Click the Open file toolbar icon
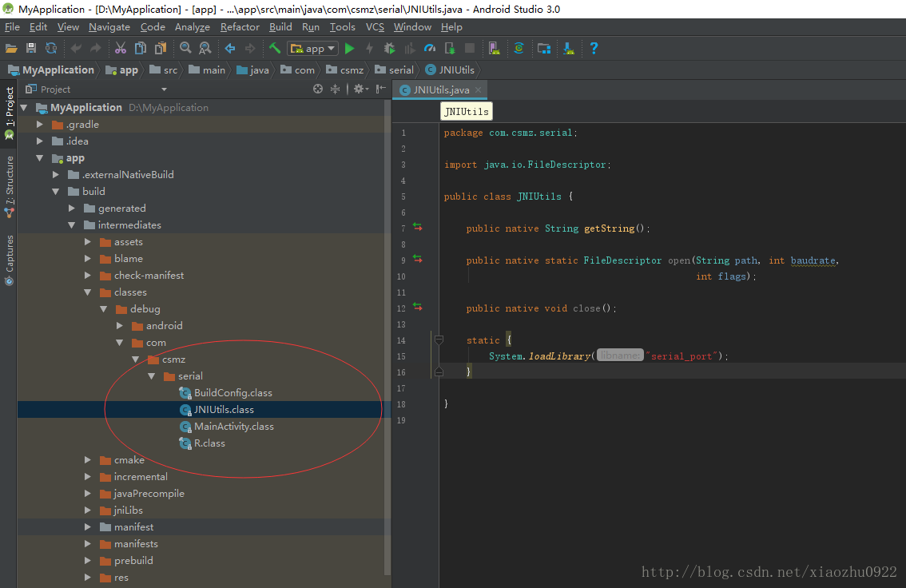 pos(11,49)
